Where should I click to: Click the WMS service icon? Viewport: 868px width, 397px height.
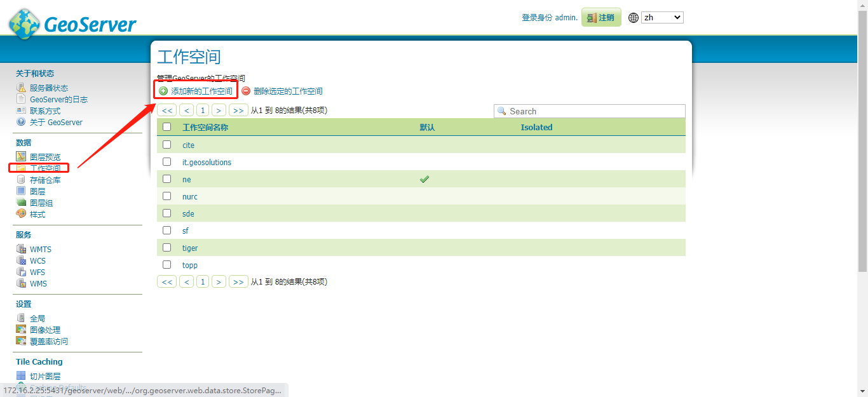21,283
